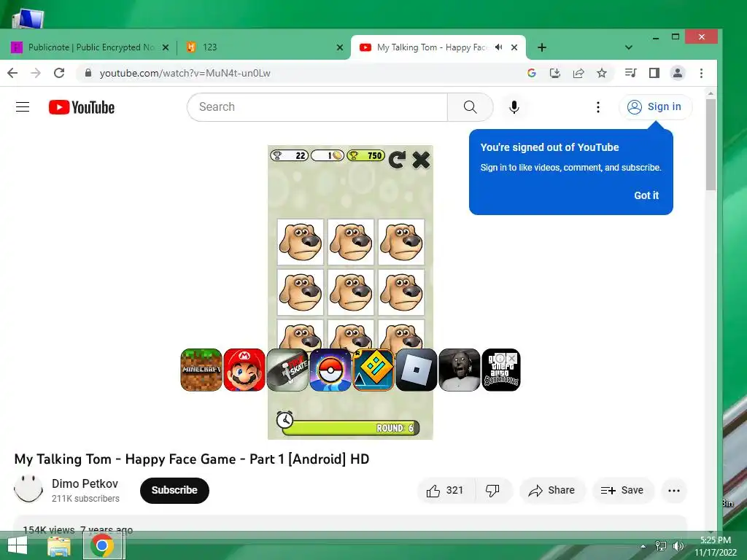Open YouTube settings three-dot menu

click(x=598, y=107)
